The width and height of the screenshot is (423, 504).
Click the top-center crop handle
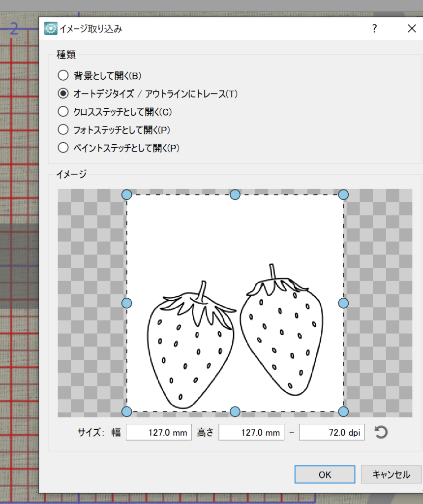pyautogui.click(x=235, y=194)
